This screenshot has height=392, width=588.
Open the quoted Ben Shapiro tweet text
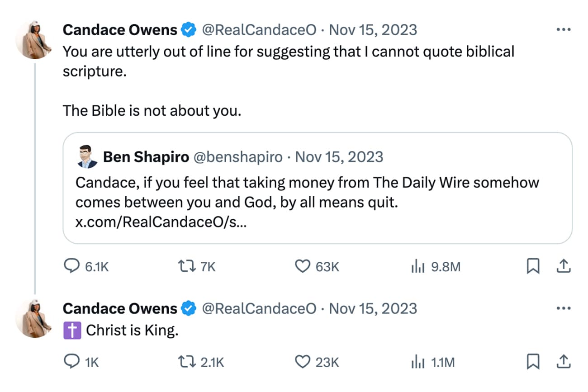click(x=307, y=193)
